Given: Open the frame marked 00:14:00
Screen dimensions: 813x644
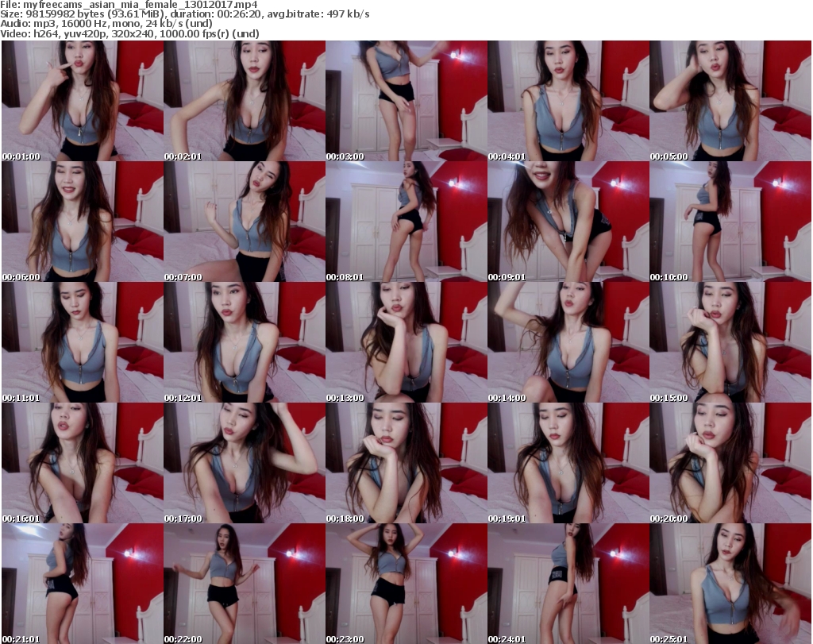Looking at the screenshot, I should (568, 343).
